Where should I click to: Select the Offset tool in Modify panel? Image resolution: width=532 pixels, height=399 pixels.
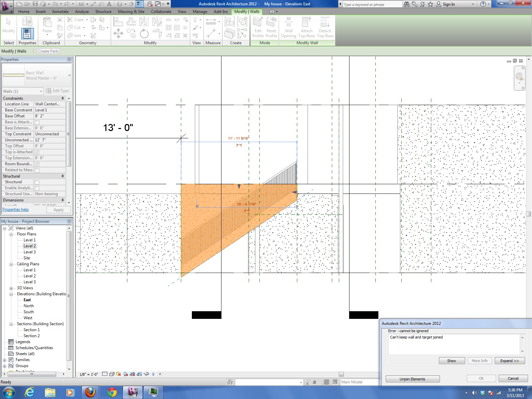point(131,22)
